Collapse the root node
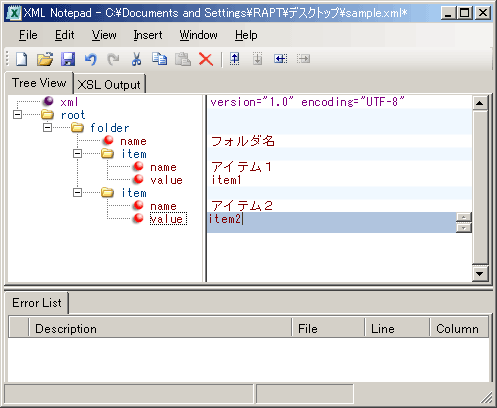The height and width of the screenshot is (408, 497). pyautogui.click(x=17, y=115)
